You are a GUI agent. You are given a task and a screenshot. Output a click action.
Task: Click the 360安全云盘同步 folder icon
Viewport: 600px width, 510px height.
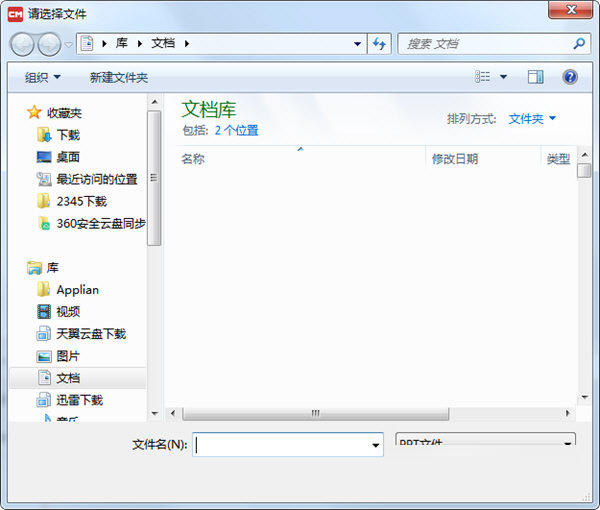44,223
